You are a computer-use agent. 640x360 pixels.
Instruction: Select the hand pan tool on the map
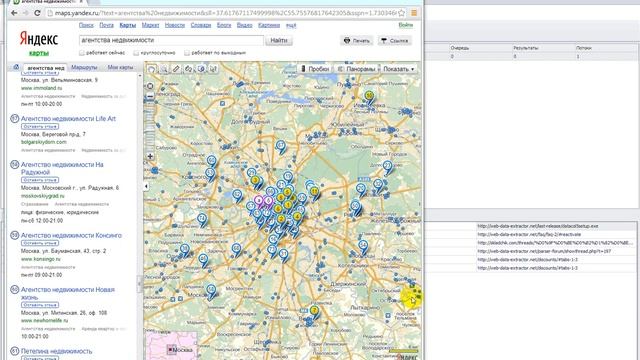point(151,69)
